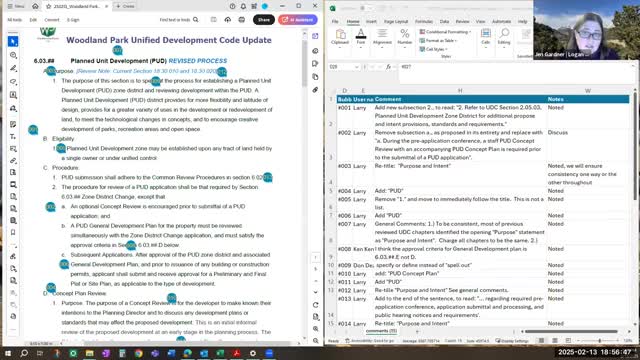Open the AI Assistant button
640x360 pixels.
click(x=298, y=20)
